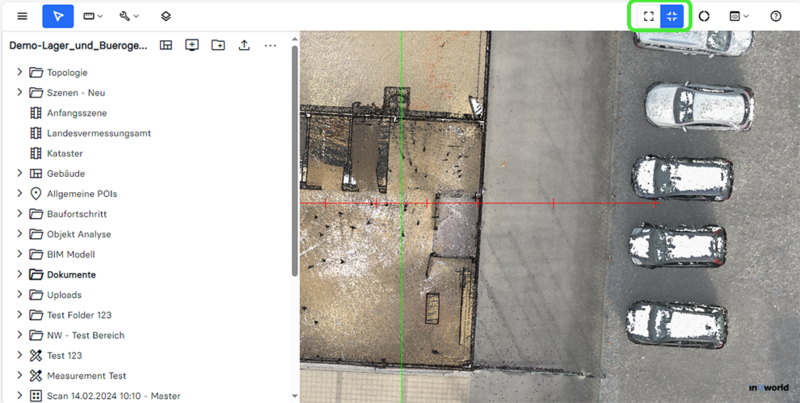Open the measurement ruler tool dropdown

click(93, 16)
